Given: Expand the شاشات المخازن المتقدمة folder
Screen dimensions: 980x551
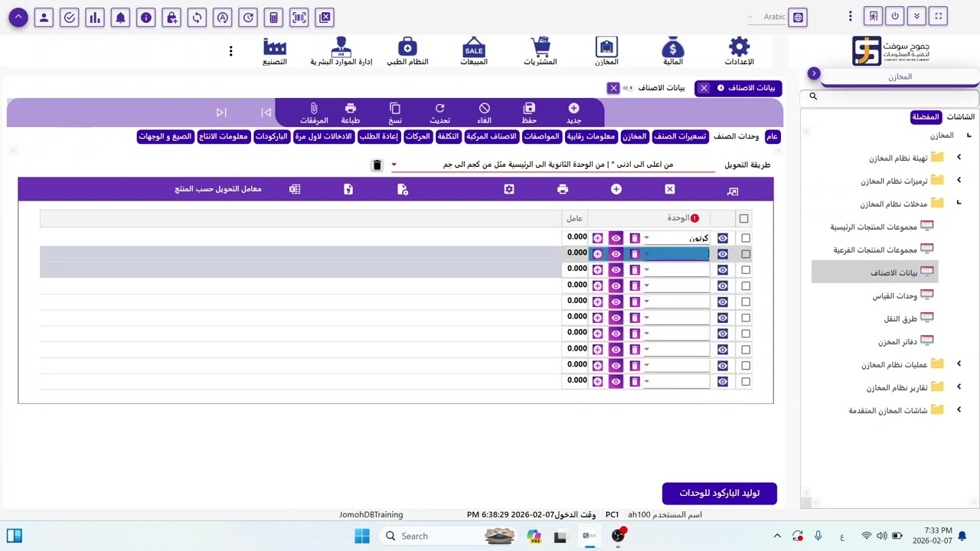Looking at the screenshot, I should 959,410.
